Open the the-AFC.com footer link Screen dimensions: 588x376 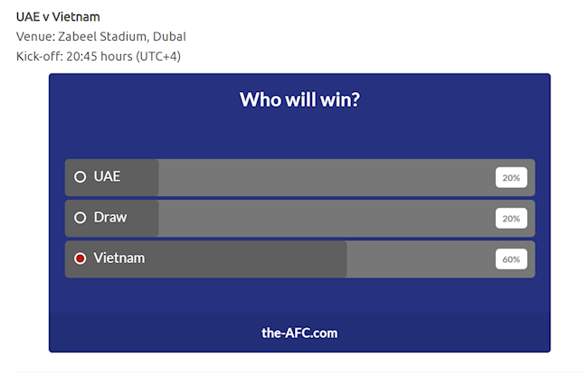(x=299, y=333)
